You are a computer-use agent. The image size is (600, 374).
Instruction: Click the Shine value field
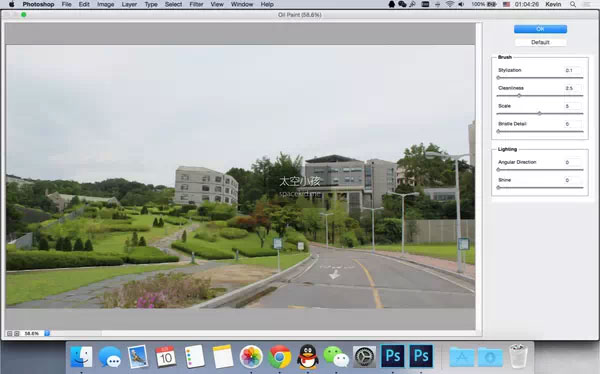point(573,180)
